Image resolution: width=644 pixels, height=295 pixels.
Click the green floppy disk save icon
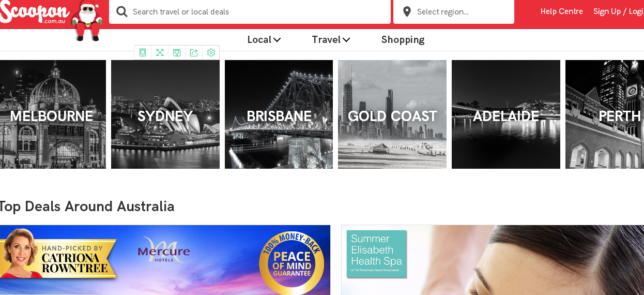177,53
